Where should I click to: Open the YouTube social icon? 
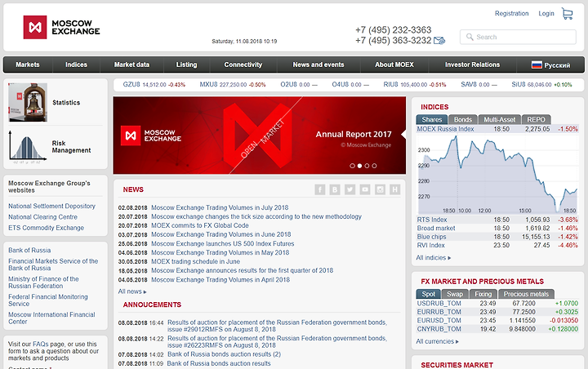click(x=365, y=189)
